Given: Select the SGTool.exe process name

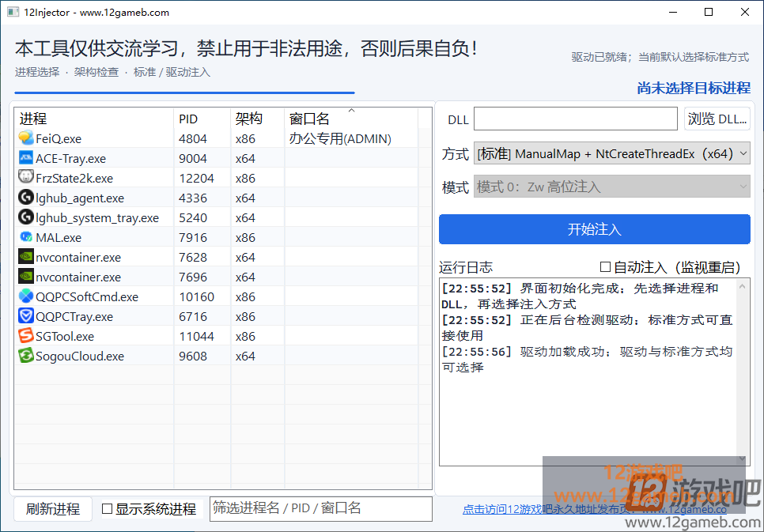Looking at the screenshot, I should (x=65, y=336).
